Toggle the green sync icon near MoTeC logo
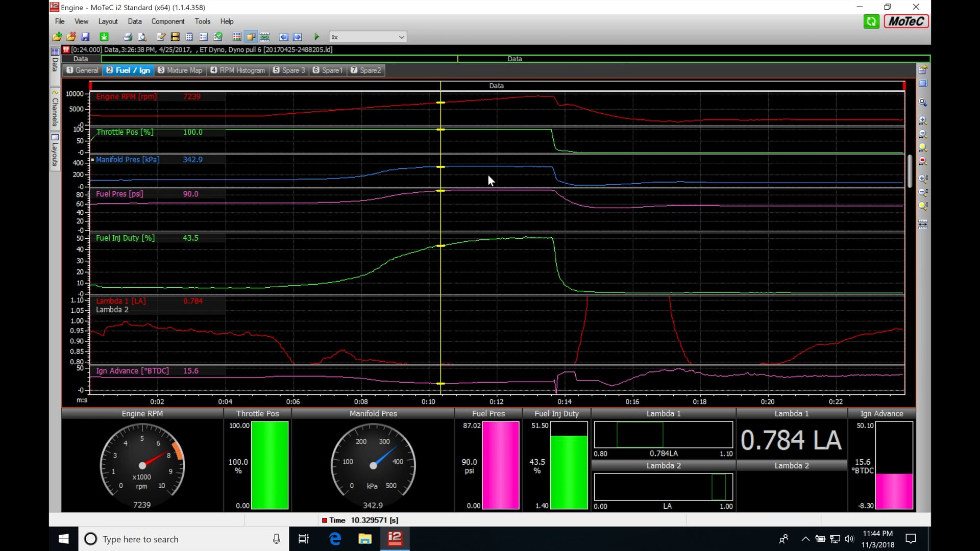 click(x=871, y=21)
